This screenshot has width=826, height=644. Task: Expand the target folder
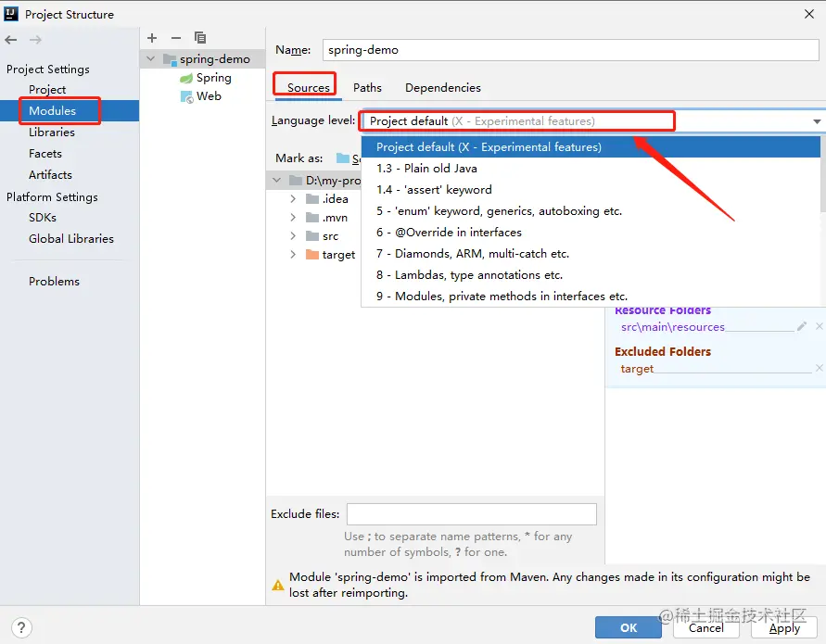pyautogui.click(x=293, y=254)
